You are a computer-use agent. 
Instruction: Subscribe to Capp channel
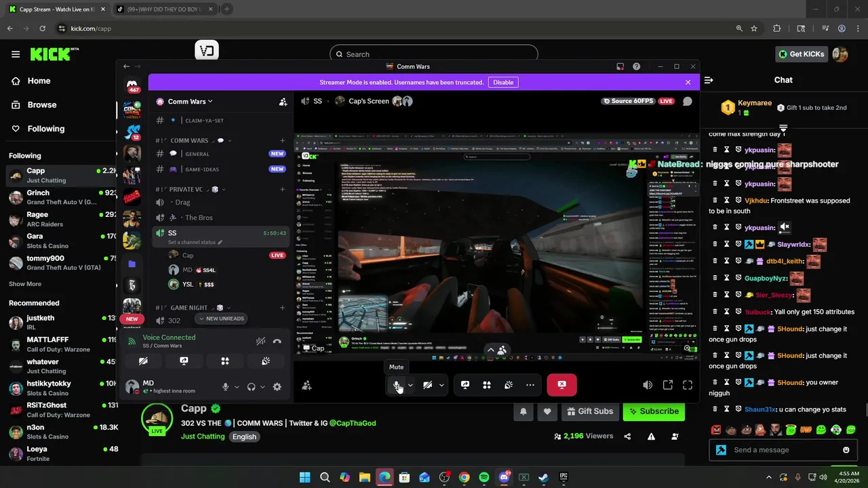tap(654, 411)
